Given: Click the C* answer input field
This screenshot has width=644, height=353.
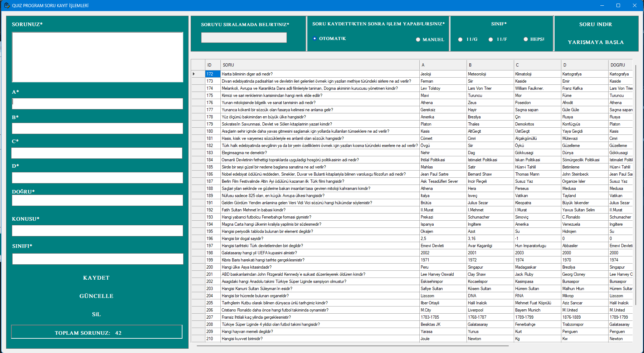Looking at the screenshot, I should (97, 153).
